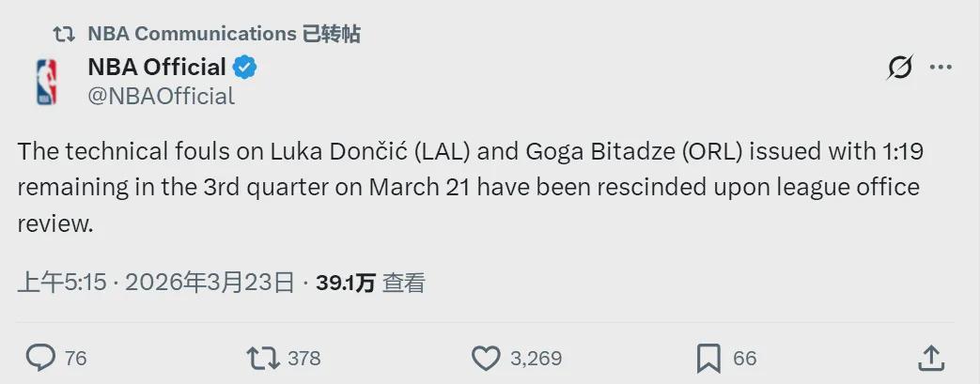Viewport: 980px width, 384px height.
Task: Open the share/upload icon
Action: tap(930, 358)
